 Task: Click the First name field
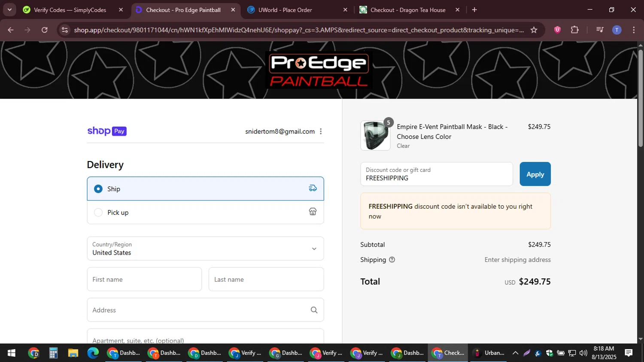click(x=144, y=279)
